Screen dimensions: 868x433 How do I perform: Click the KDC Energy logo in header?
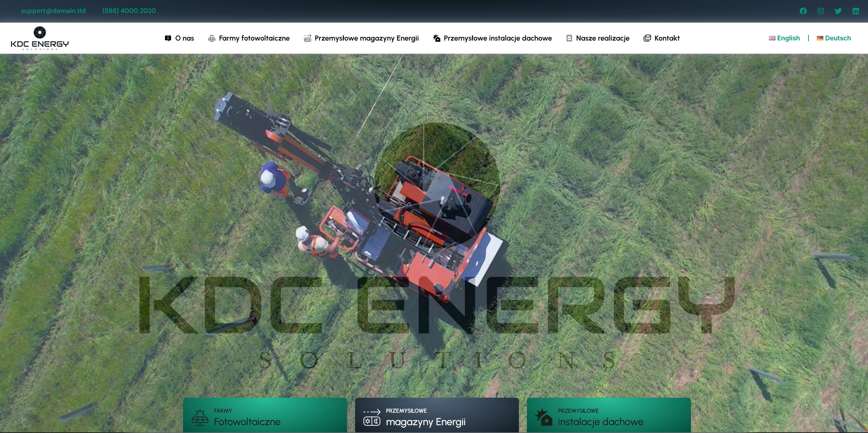point(40,38)
